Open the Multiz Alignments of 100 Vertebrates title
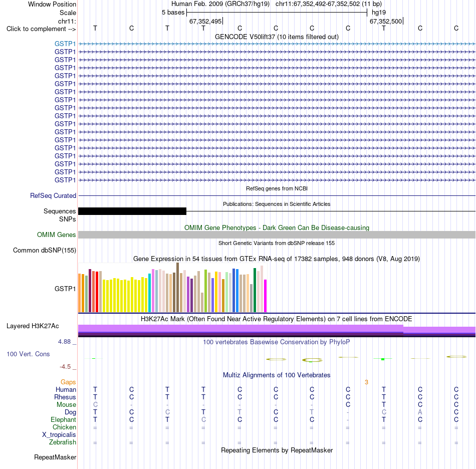Image resolution: width=476 pixels, height=469 pixels. (x=277, y=375)
